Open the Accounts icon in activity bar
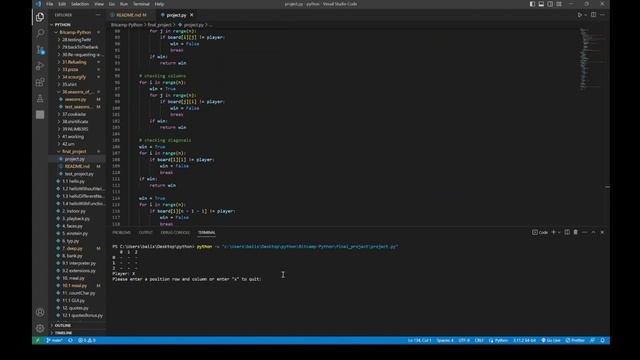 coord(40,312)
